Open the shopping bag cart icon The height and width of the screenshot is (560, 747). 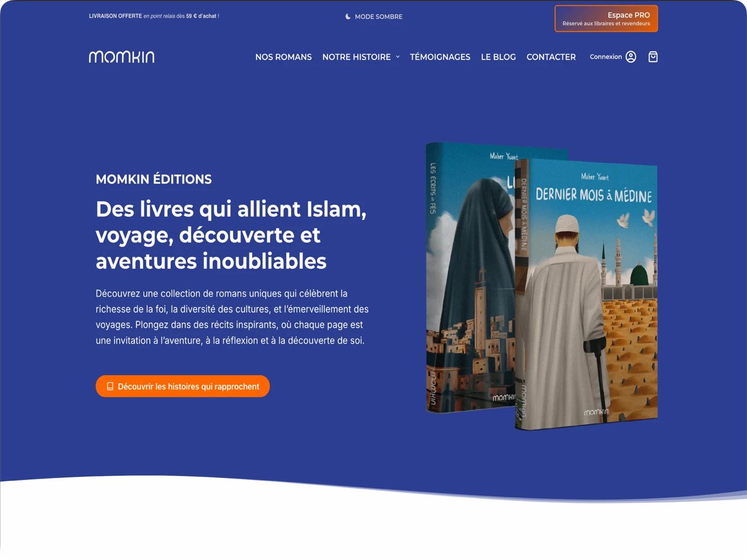tap(653, 57)
